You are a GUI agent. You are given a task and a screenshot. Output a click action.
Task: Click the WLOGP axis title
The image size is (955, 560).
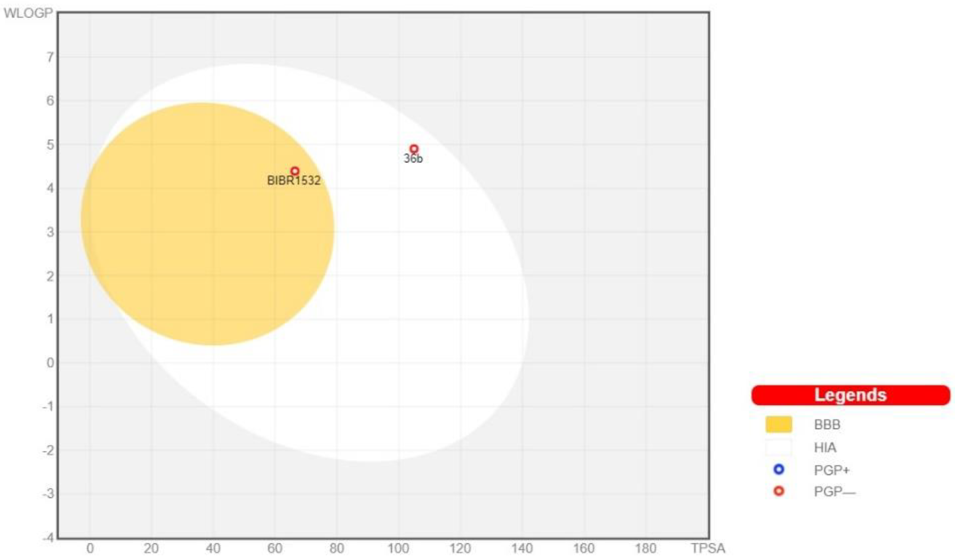coord(28,13)
